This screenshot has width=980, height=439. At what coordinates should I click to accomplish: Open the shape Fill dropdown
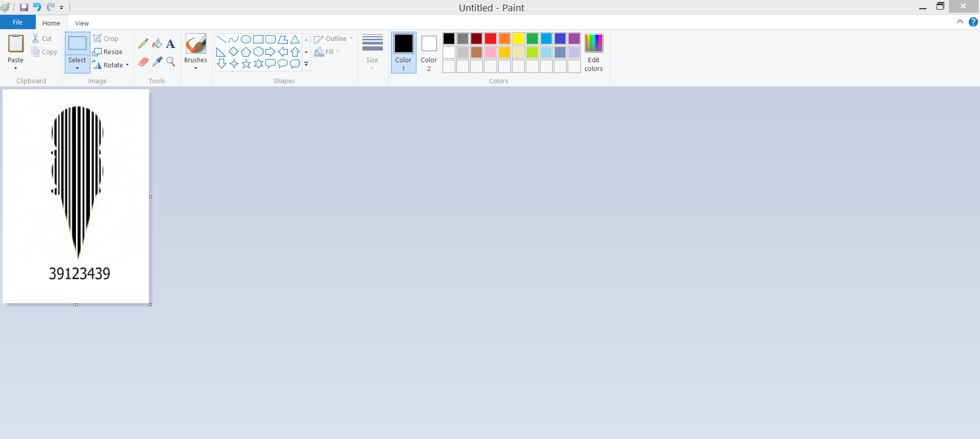[327, 52]
